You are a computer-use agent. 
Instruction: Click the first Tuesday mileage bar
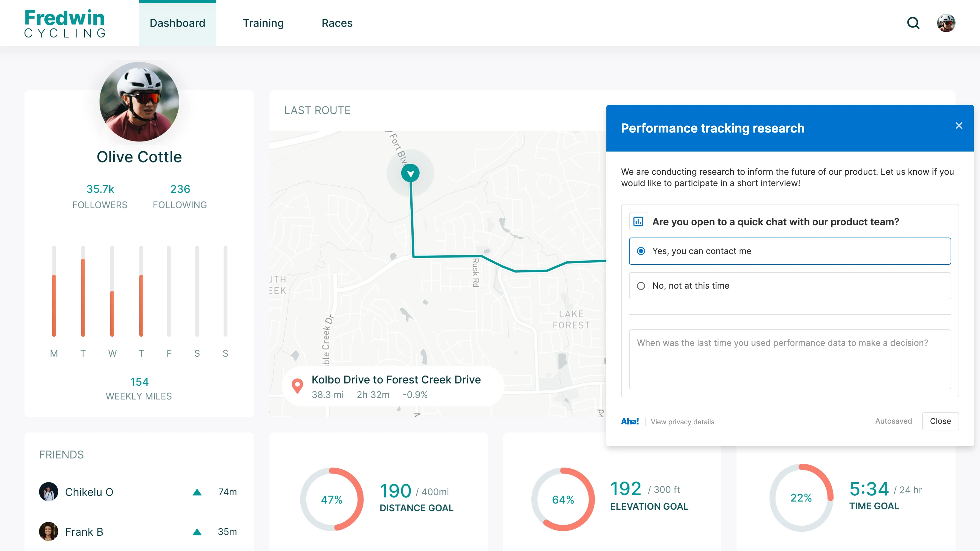(x=83, y=291)
